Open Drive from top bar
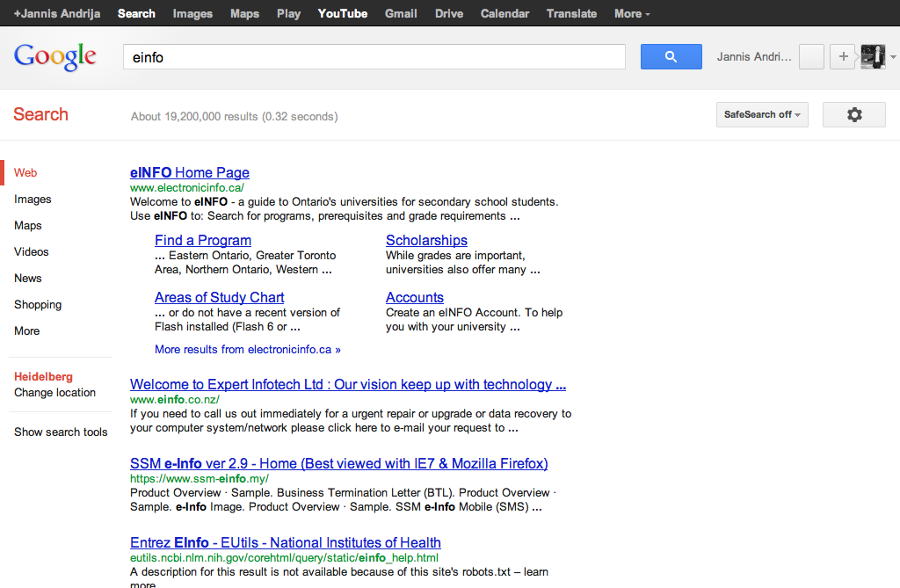Screen dimensions: 900x588 pos(449,13)
